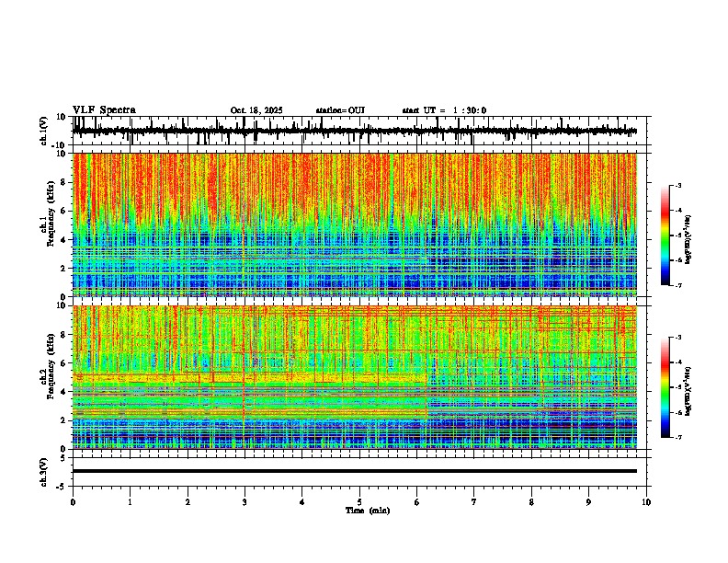Click the time axis tick label '0'
This screenshot has height=563, width=728.
tap(73, 502)
